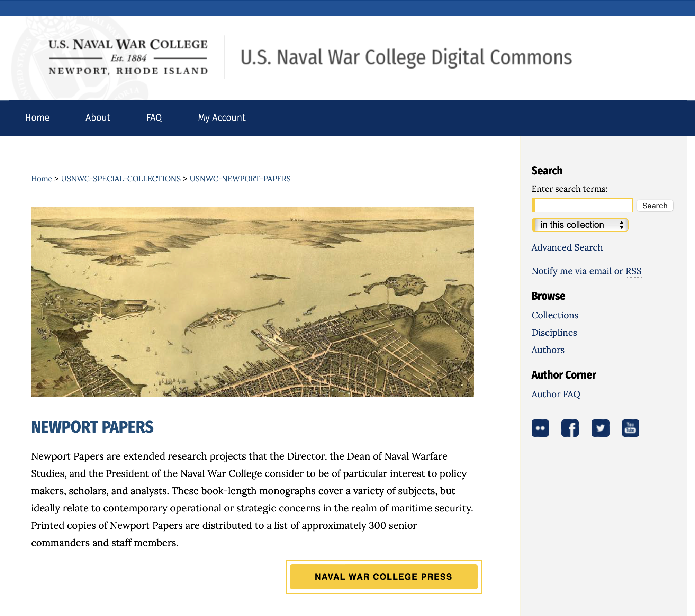Open the Author FAQ link
This screenshot has height=616, width=695.
pos(556,394)
